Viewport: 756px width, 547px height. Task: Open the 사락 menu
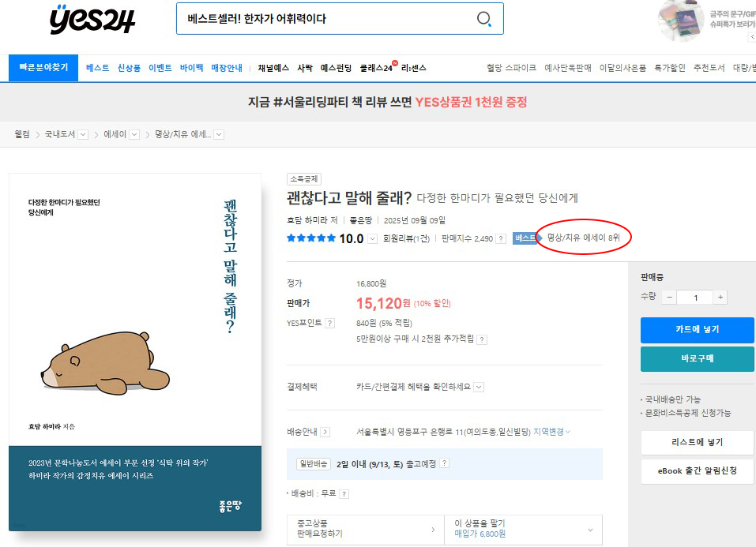point(305,68)
